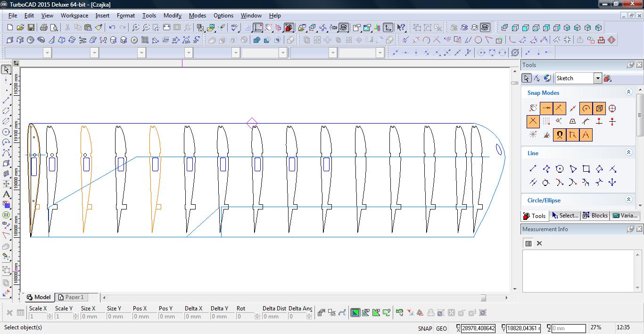The height and width of the screenshot is (334, 644).
Task: Collapse the Circle/Ellipse section
Action: click(x=628, y=200)
